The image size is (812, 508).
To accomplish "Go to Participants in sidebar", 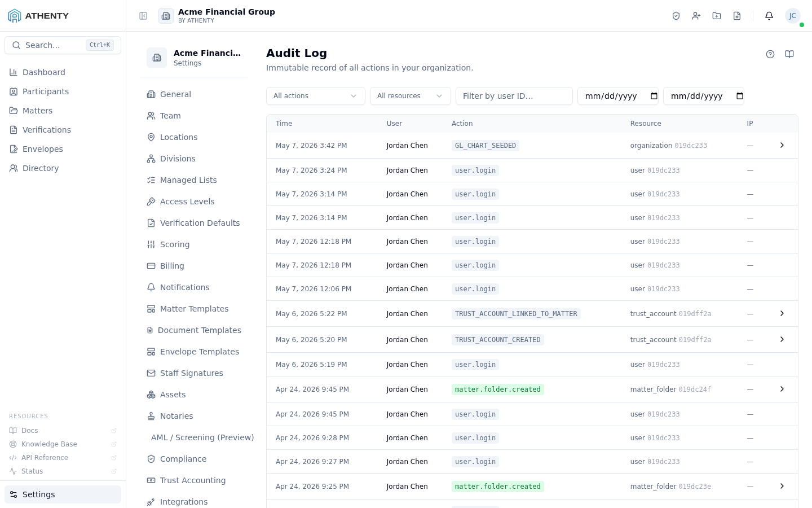I will click(x=63, y=91).
